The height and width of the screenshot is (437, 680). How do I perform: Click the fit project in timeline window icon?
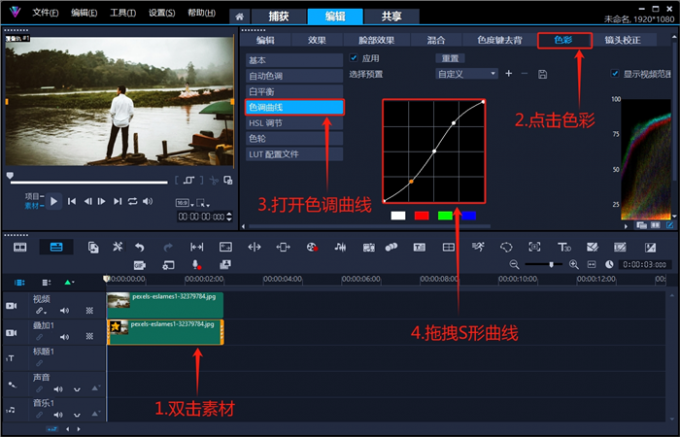click(592, 264)
